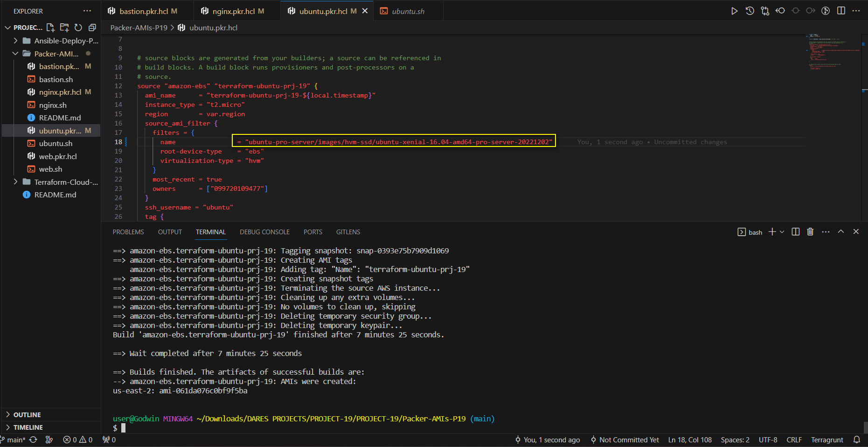Open the GITLENS panel tab
This screenshot has height=447, width=868.
pyautogui.click(x=348, y=231)
